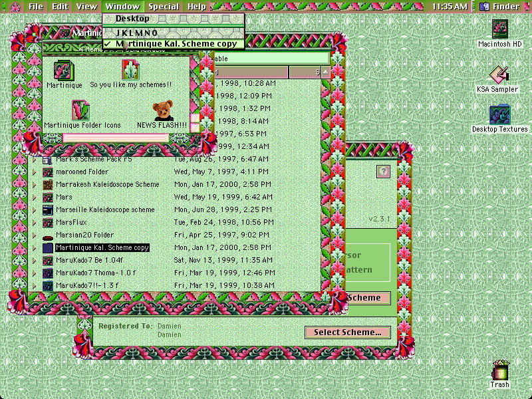532x399 pixels.
Task: Click the MarsFlux row icon
Action: (x=47, y=223)
